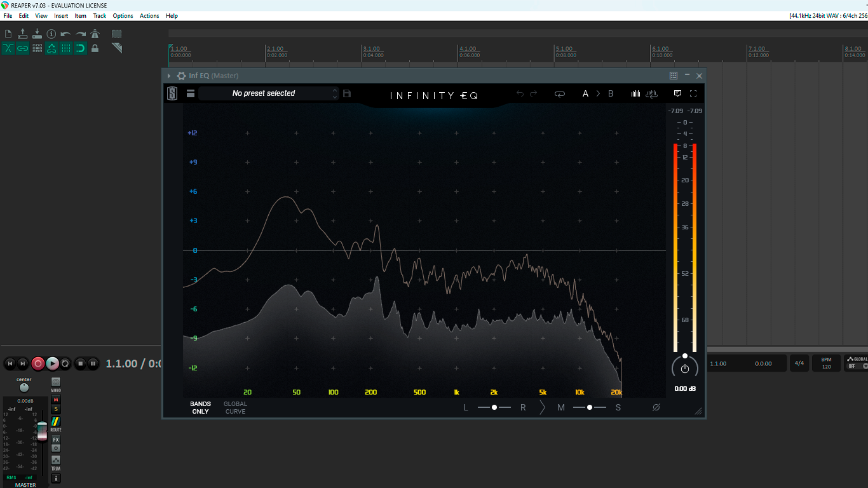Expand the Inf EQ window title arrow

click(x=169, y=76)
